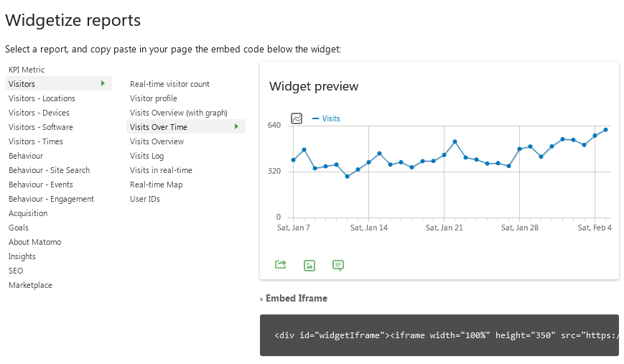Click the annotations speech bubble icon
The width and height of the screenshot is (624, 364).
[338, 265]
